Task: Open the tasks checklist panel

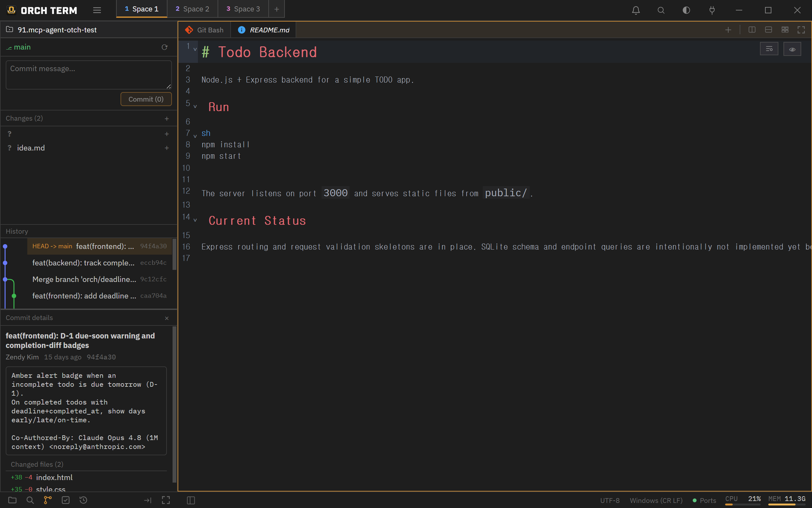Action: point(66,500)
